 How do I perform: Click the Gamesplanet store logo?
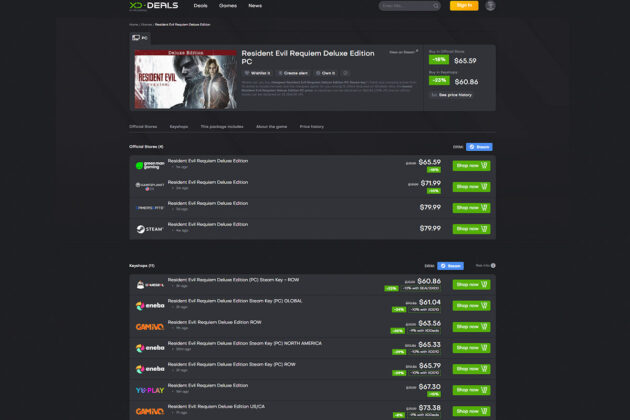click(x=150, y=186)
